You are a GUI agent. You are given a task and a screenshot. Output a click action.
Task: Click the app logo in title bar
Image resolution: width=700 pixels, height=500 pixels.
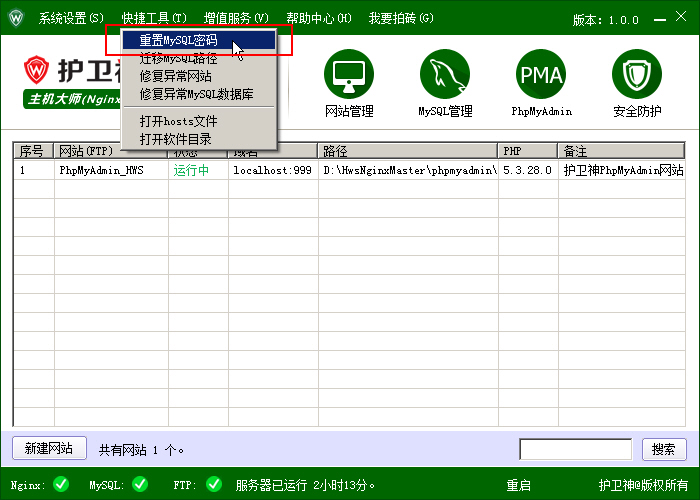(x=16, y=18)
